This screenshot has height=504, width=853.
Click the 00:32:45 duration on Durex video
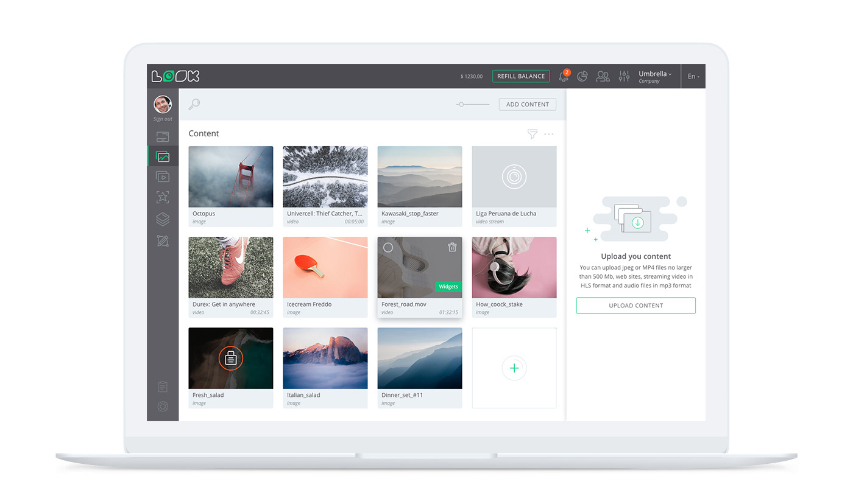click(x=260, y=312)
